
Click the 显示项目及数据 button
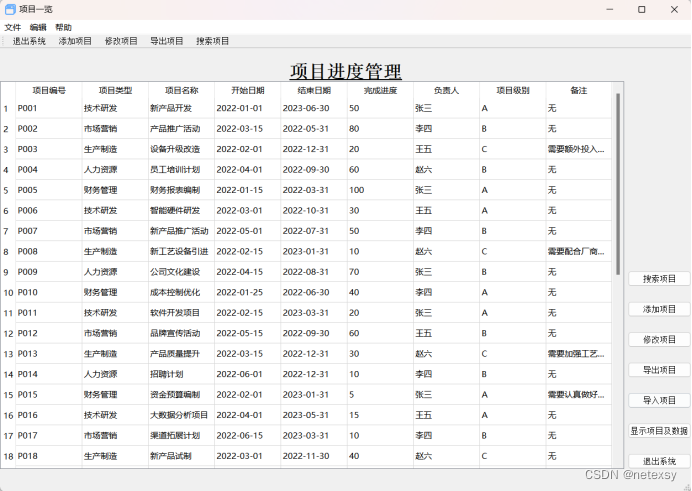click(x=659, y=431)
